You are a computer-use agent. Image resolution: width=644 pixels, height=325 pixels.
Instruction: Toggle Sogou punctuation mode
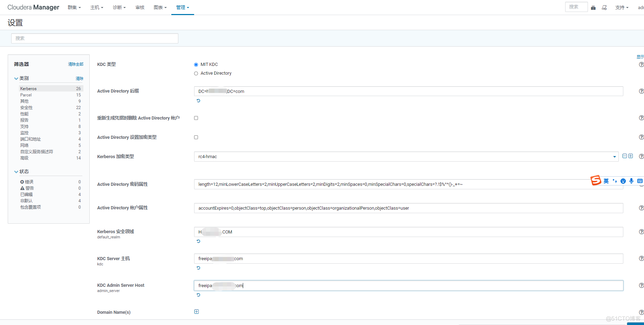click(615, 181)
